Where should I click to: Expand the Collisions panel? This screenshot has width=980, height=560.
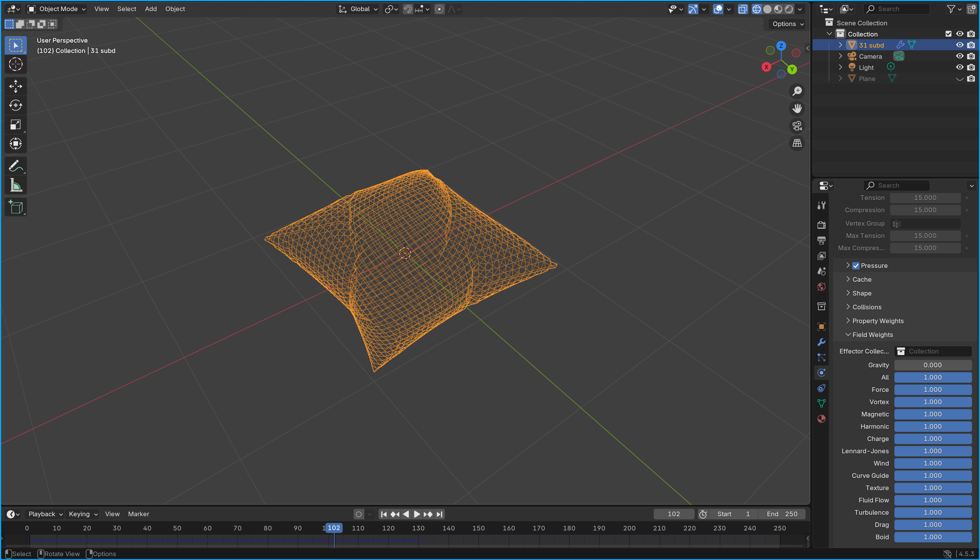click(866, 307)
